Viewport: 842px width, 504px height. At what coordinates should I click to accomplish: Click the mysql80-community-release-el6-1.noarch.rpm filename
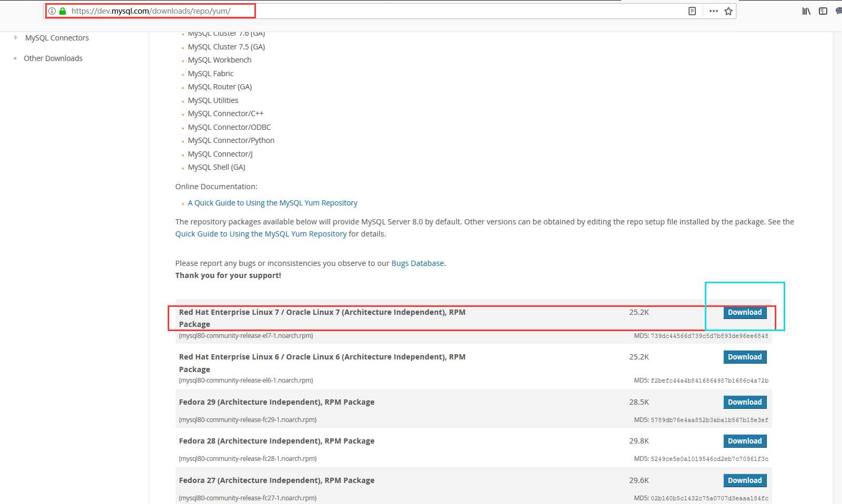246,380
